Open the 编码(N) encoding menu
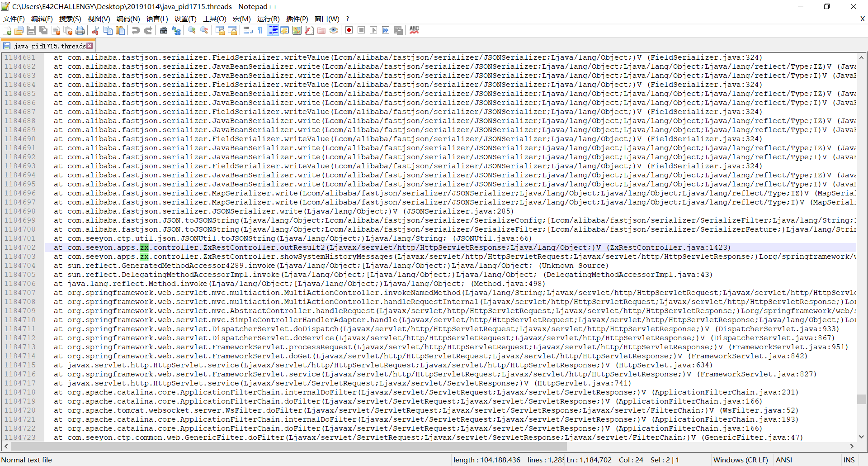The height and width of the screenshot is (466, 868). point(128,19)
